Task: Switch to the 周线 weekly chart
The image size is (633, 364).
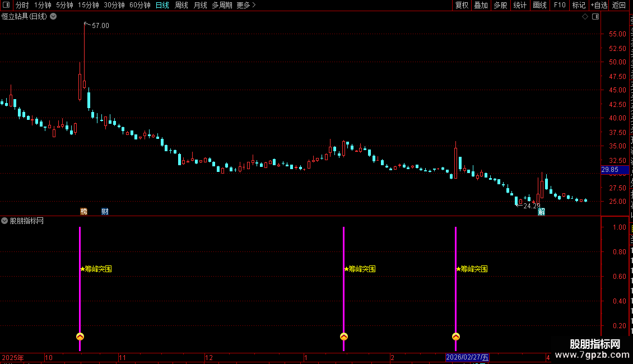Action: coord(181,5)
